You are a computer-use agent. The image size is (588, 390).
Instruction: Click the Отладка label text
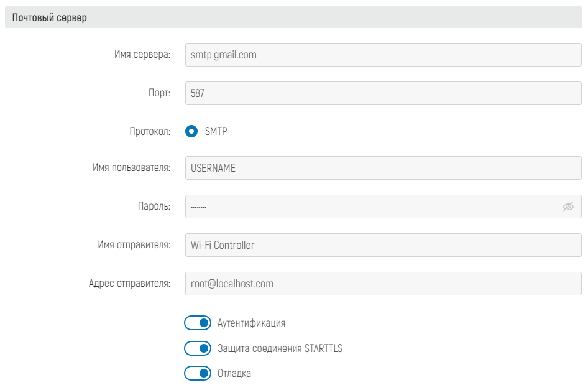point(234,374)
